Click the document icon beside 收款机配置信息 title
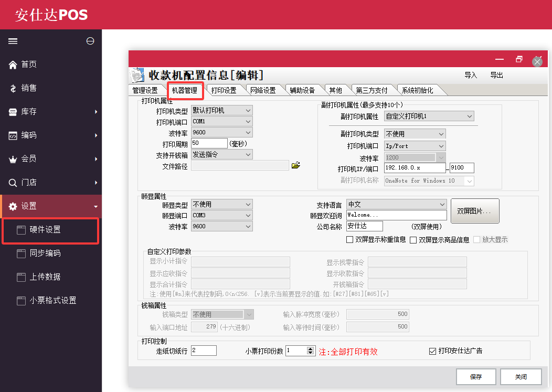 pos(137,75)
